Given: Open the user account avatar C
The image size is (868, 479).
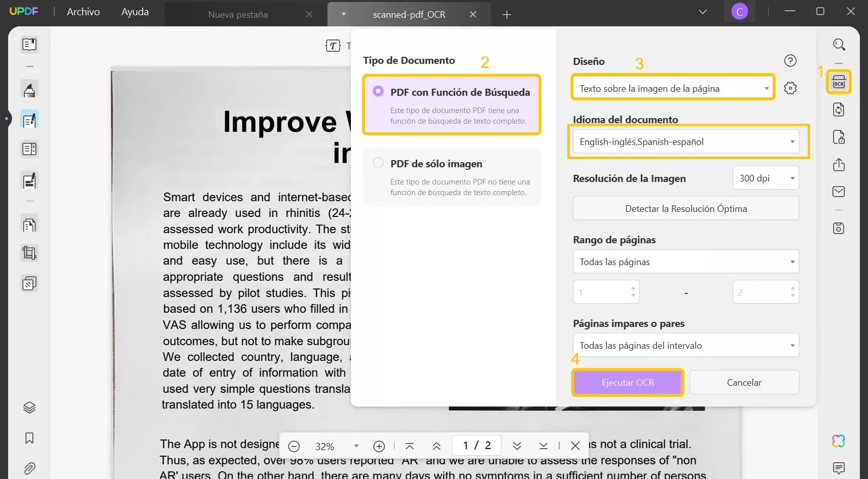Looking at the screenshot, I should click(740, 12).
